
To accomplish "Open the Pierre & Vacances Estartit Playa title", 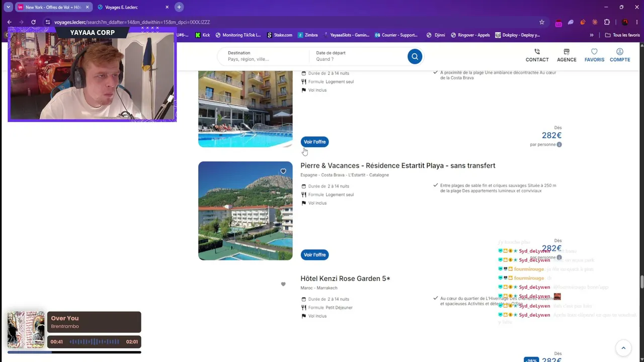I will (398, 166).
